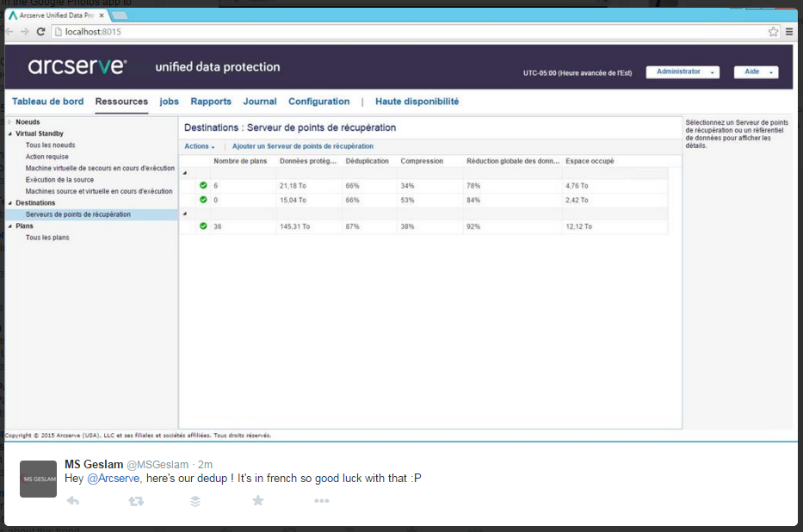Collapse the Plans tree node
This screenshot has height=532, width=803.
coord(9,226)
